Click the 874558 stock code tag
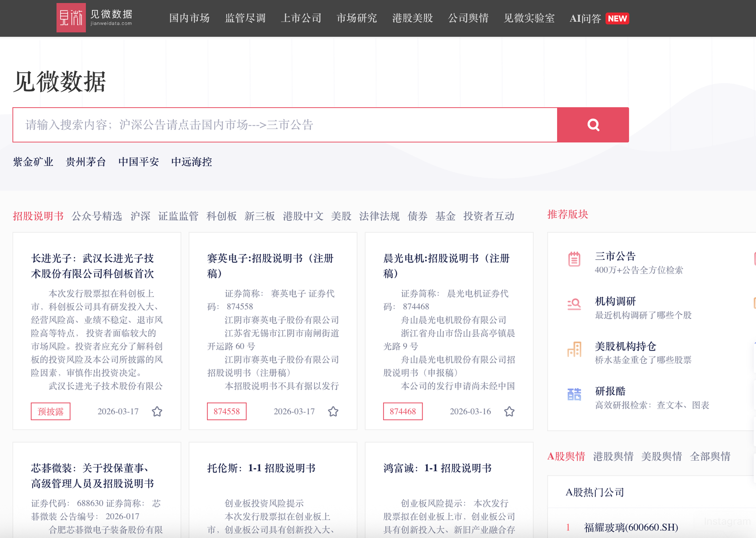The height and width of the screenshot is (538, 756). click(x=227, y=411)
